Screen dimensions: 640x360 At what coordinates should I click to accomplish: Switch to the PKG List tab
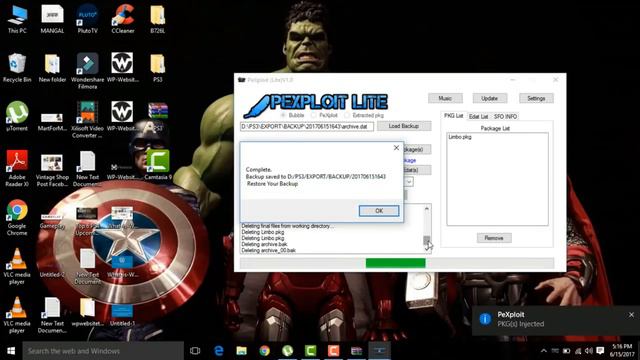point(453,116)
